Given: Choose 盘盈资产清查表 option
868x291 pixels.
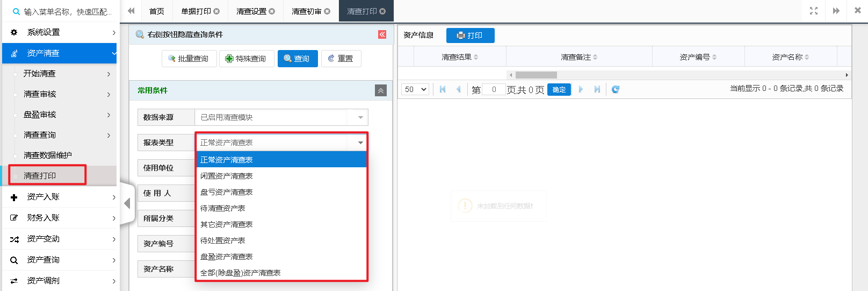Looking at the screenshot, I should click(x=227, y=257).
